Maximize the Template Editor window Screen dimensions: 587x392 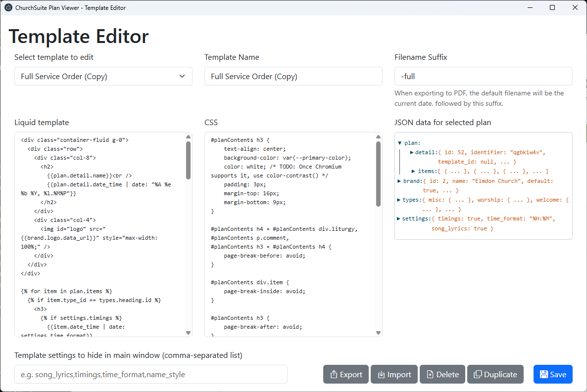coord(552,7)
